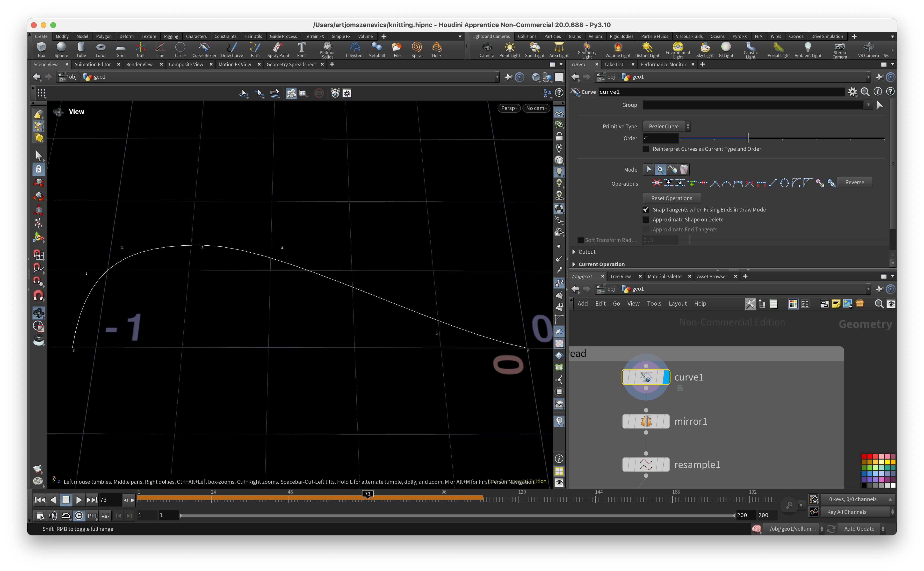Expand the Current Operation section
This screenshot has height=571, width=924.
pos(574,264)
